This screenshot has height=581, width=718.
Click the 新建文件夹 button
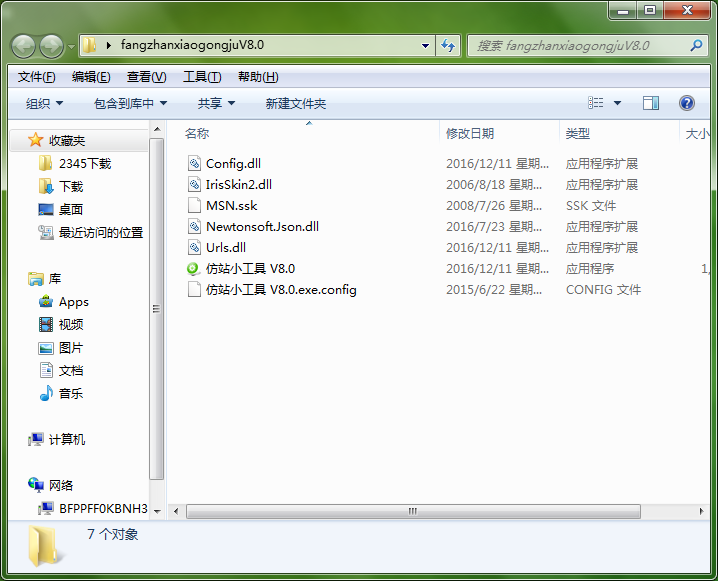tap(295, 103)
